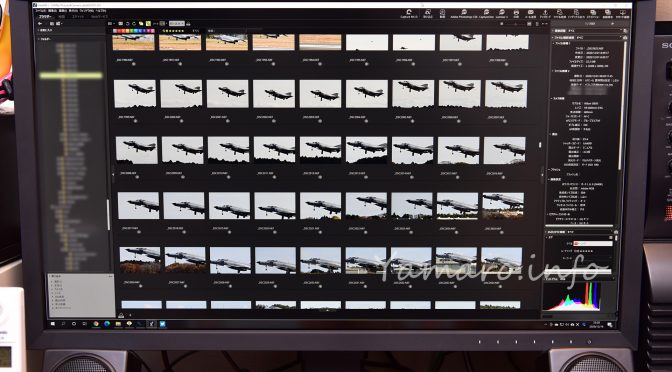Select the highlighted folder in the tree
672x372 pixels.
click(71, 76)
